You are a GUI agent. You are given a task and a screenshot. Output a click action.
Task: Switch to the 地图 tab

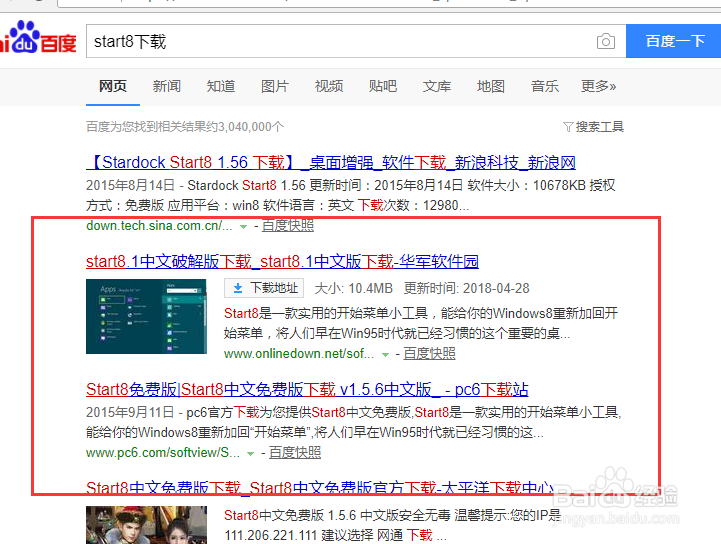pos(491,86)
